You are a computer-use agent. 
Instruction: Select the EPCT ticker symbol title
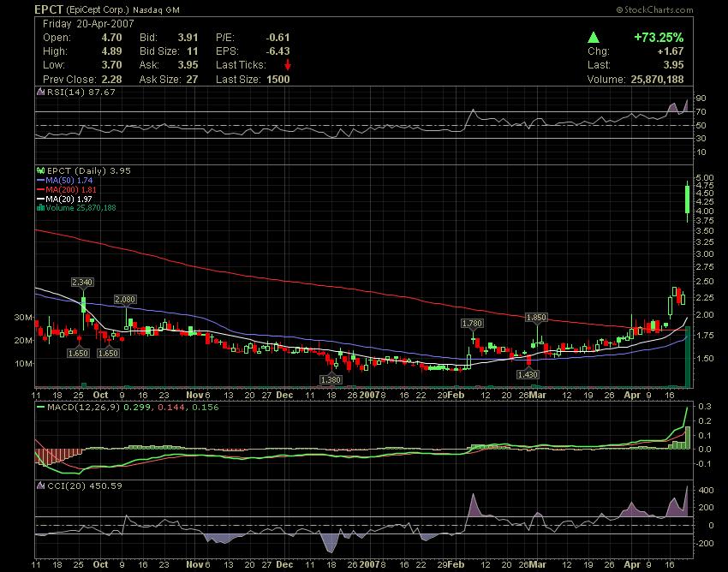pos(49,9)
